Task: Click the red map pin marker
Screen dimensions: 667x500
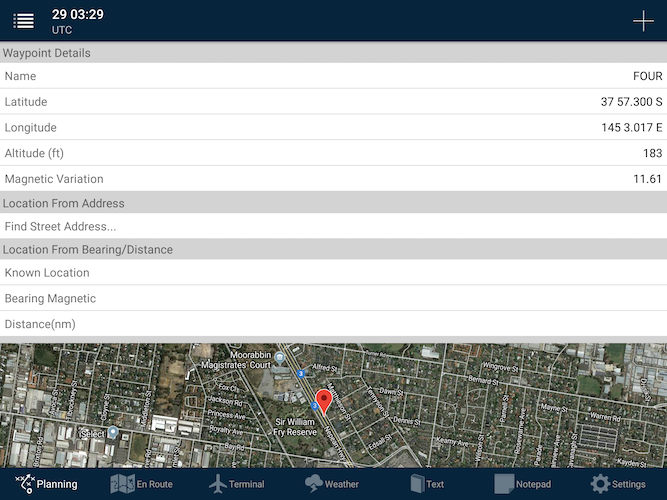Action: pos(324,402)
